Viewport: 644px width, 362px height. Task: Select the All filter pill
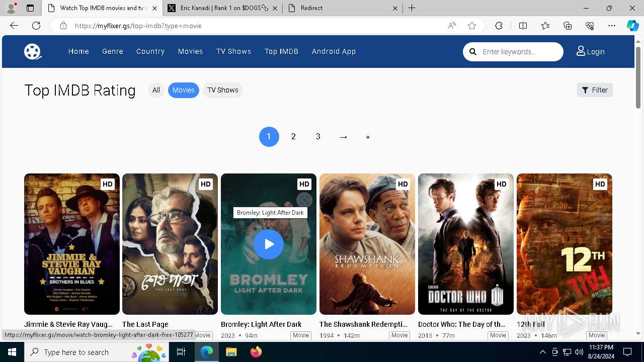click(x=156, y=90)
